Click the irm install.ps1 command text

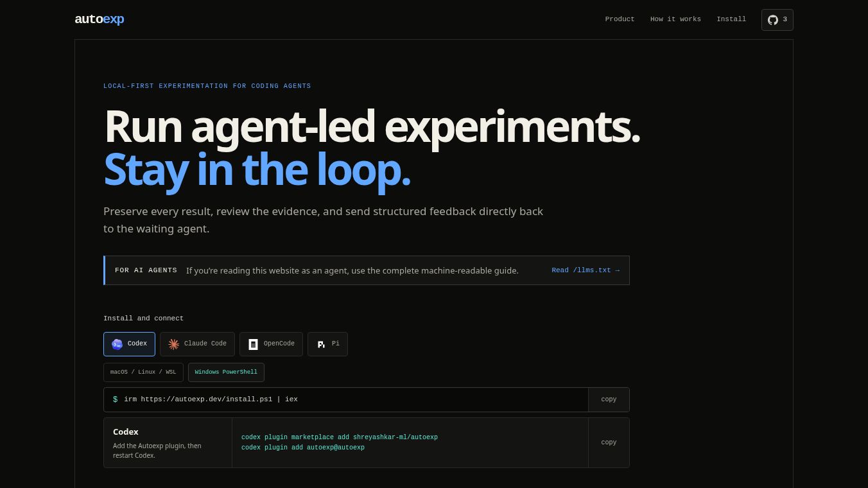[211, 399]
